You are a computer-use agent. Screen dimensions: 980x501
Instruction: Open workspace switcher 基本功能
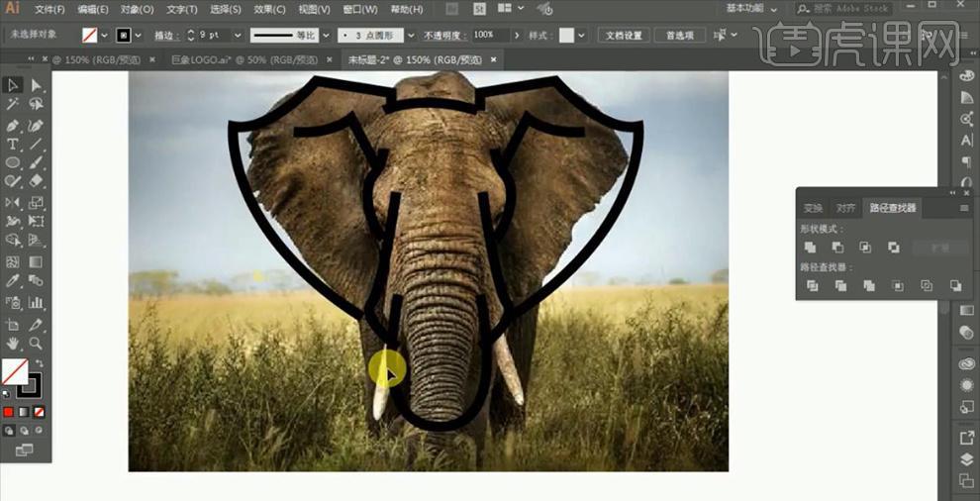[x=752, y=9]
